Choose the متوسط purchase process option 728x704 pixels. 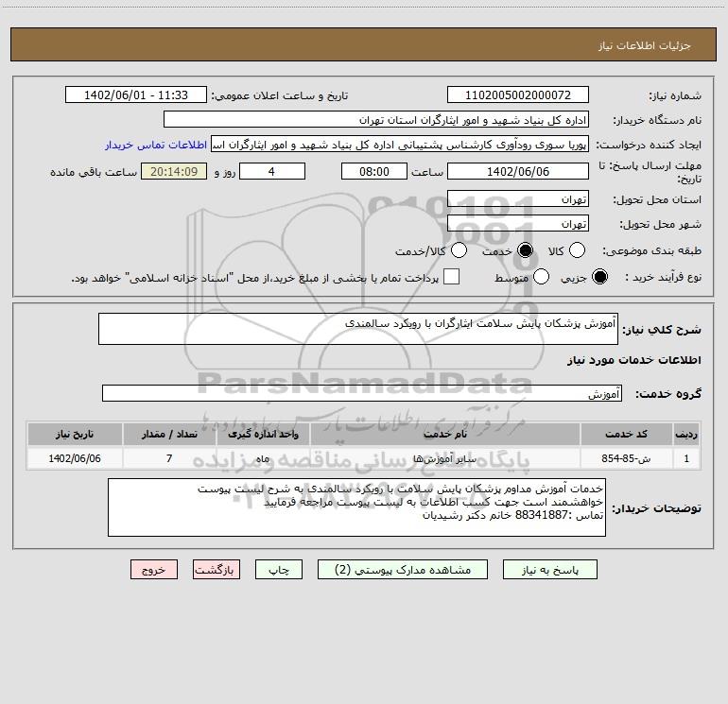541,277
